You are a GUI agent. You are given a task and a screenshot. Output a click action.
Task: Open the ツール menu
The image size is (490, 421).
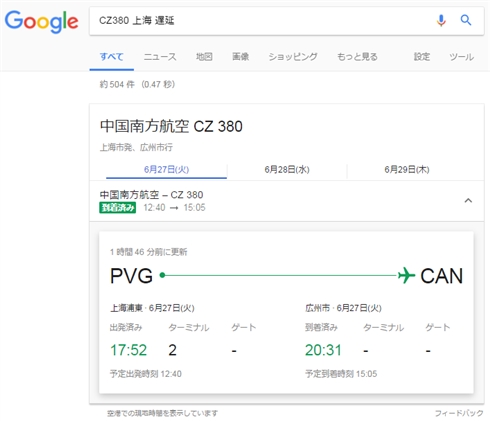(x=461, y=57)
